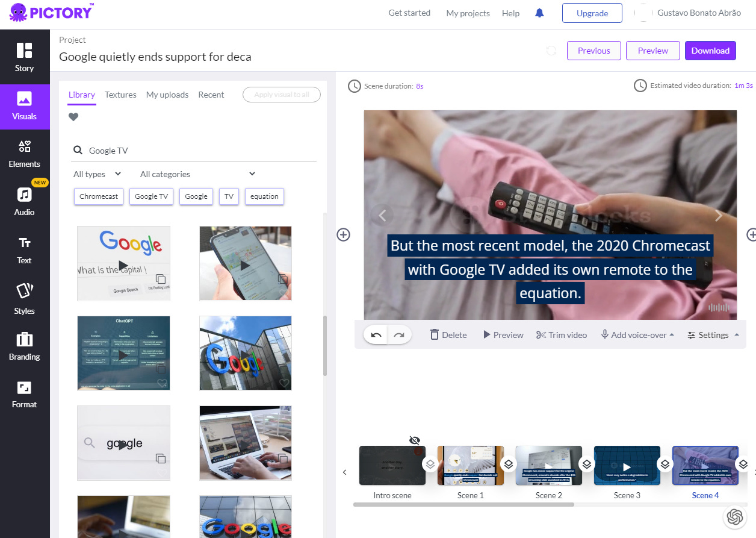The width and height of the screenshot is (756, 538).
Task: Open layers icon after Scene 2
Action: pos(587,464)
